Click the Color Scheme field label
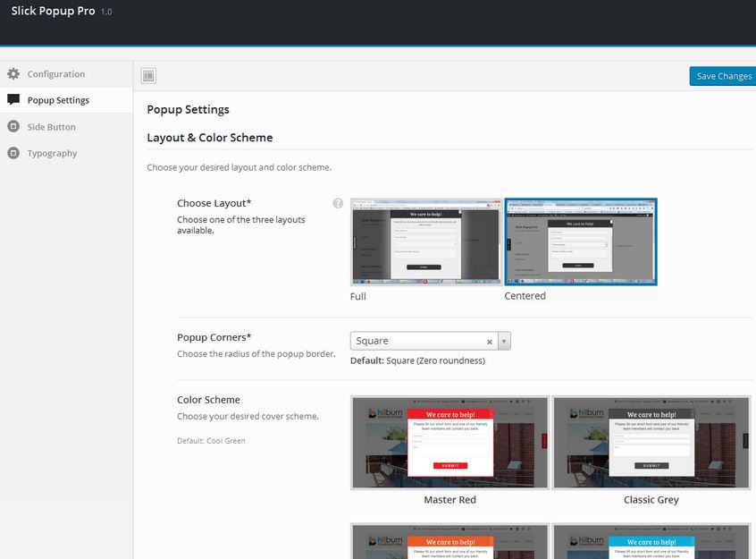Image resolution: width=756 pixels, height=559 pixels. coord(208,400)
